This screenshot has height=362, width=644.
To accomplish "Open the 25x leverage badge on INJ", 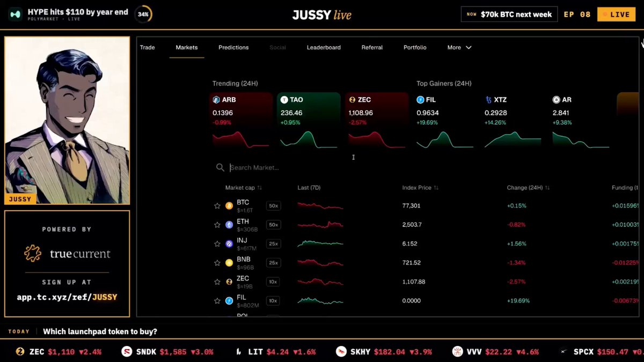I will click(x=274, y=243).
